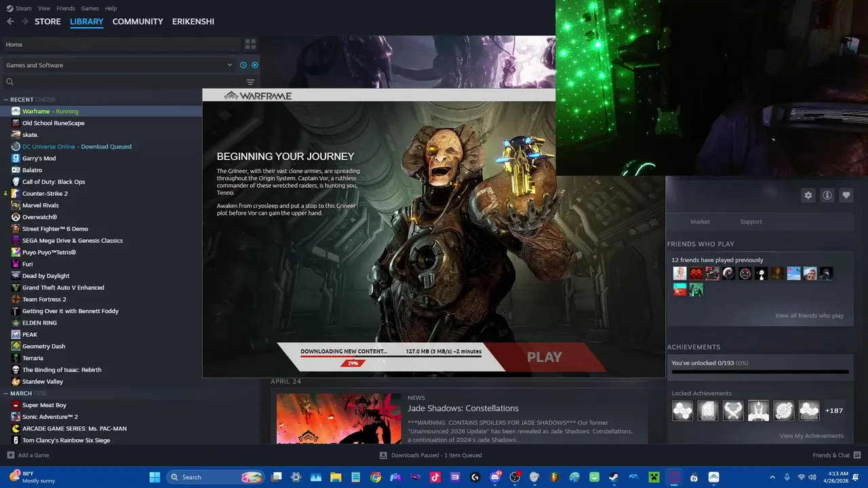
Task: Favorite Warframe with the heart icon
Action: [846, 195]
